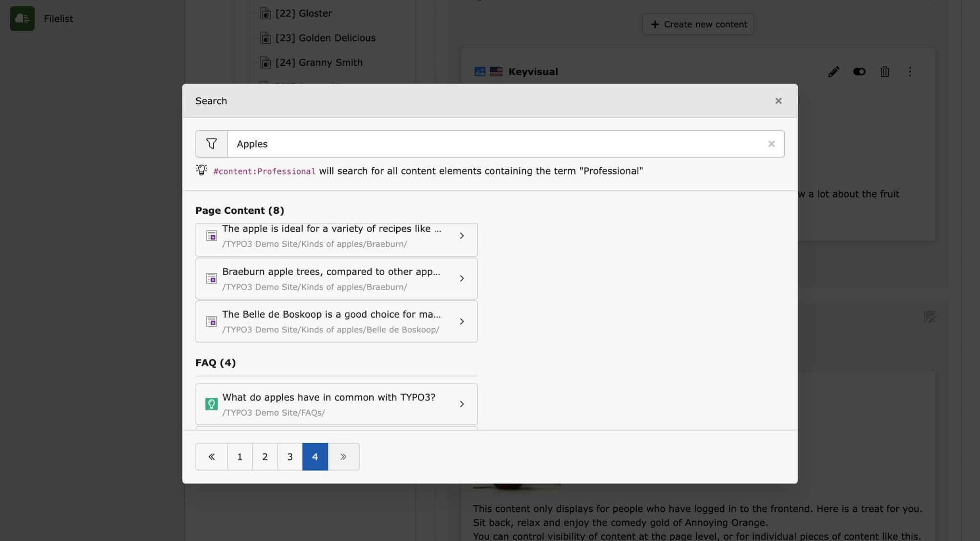Toggle visibility of the Keyvisual element
The width and height of the screenshot is (980, 541).
click(x=859, y=72)
